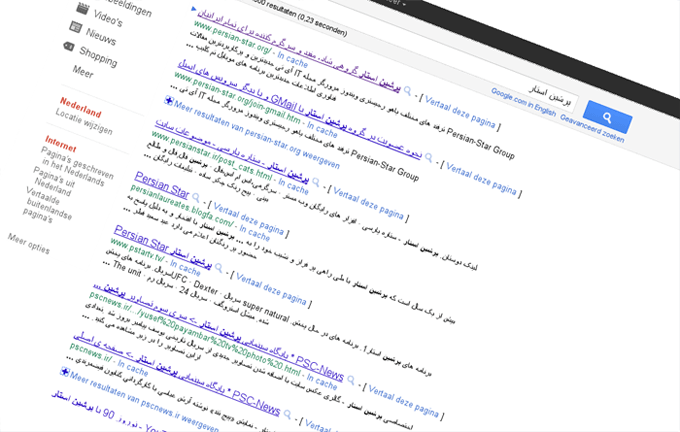
Task: Click Vertaal deze pagina for first persian-star.org result
Action: pos(460,112)
